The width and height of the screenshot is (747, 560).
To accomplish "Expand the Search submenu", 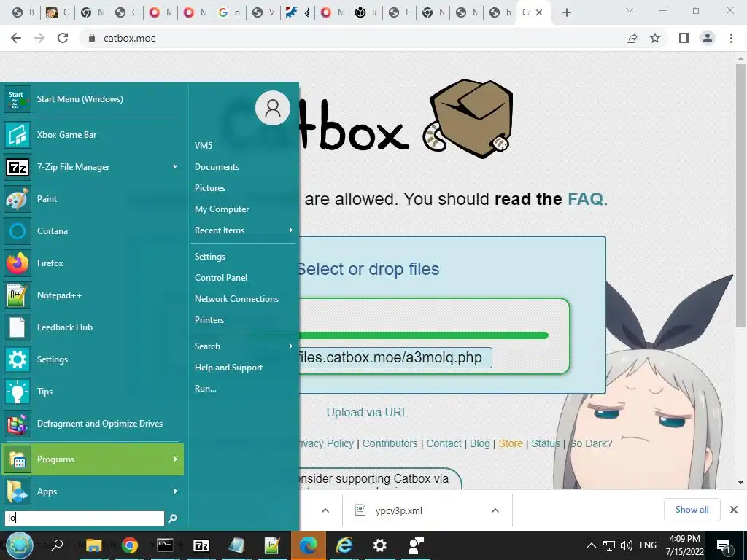I will click(x=244, y=346).
